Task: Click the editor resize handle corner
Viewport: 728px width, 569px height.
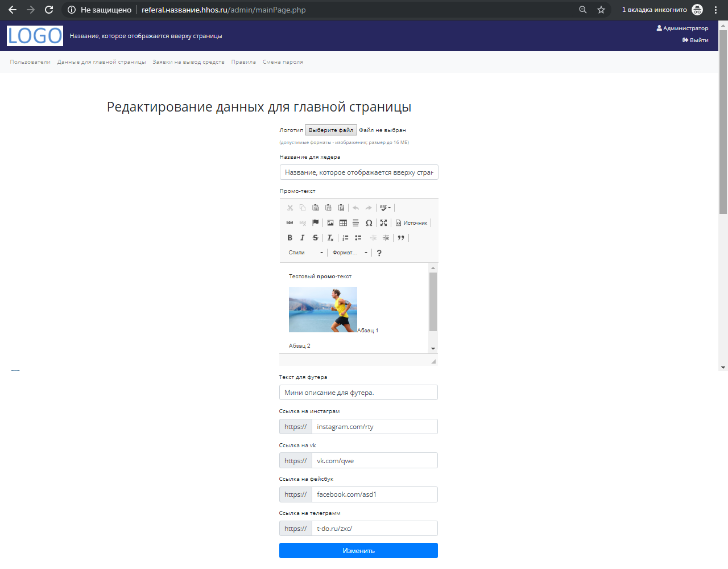Action: [x=433, y=361]
